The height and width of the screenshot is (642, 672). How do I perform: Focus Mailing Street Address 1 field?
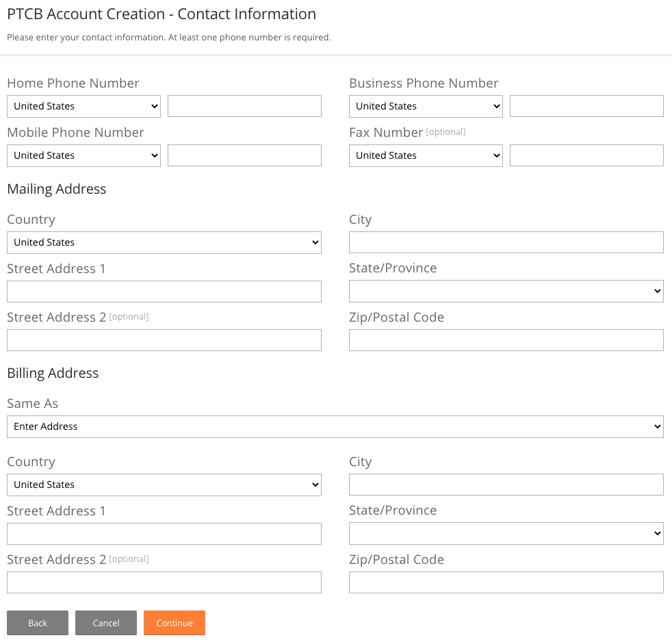click(x=164, y=292)
